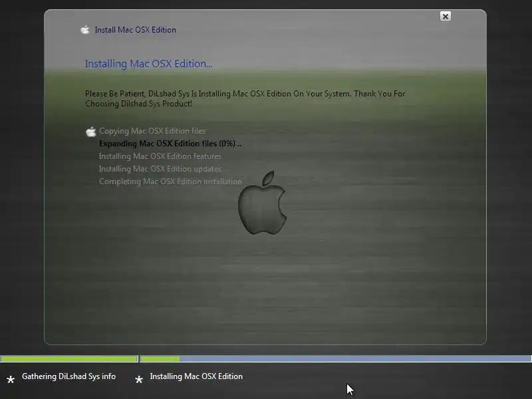The width and height of the screenshot is (532, 399).
Task: Select 'Expanding Mac OSX Edition files (0%)' step
Action: point(170,144)
